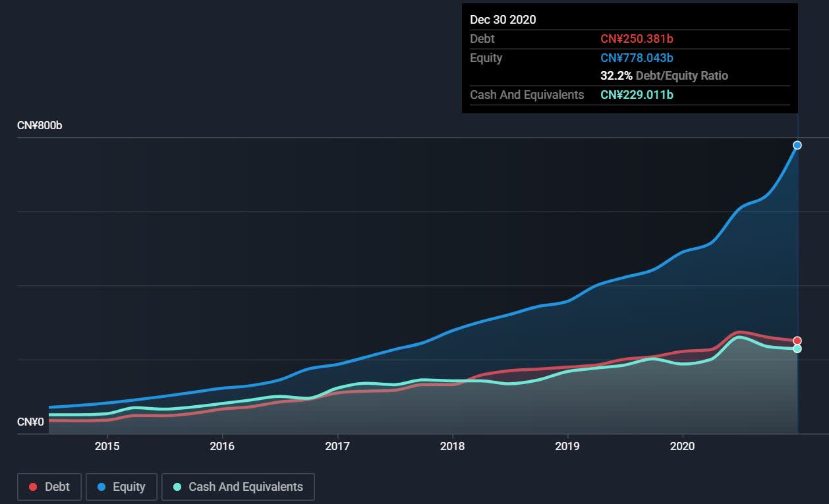Select the 2019 x-axis label

pos(567,446)
